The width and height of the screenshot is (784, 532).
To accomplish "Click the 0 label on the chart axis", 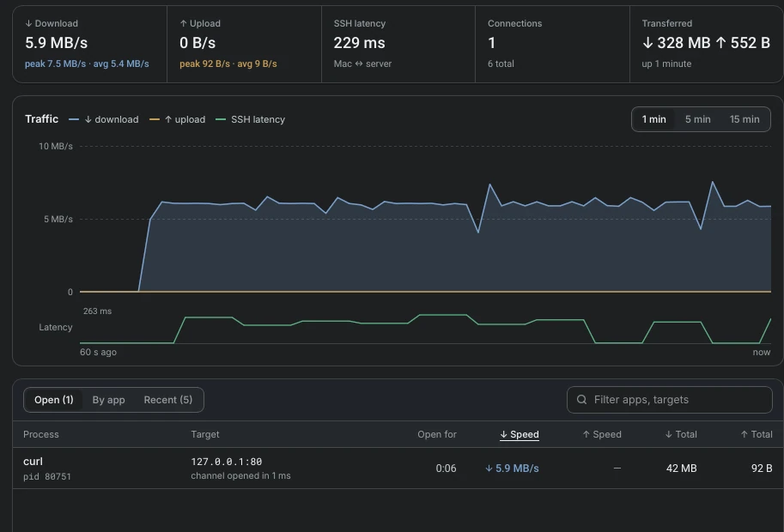I will point(70,293).
